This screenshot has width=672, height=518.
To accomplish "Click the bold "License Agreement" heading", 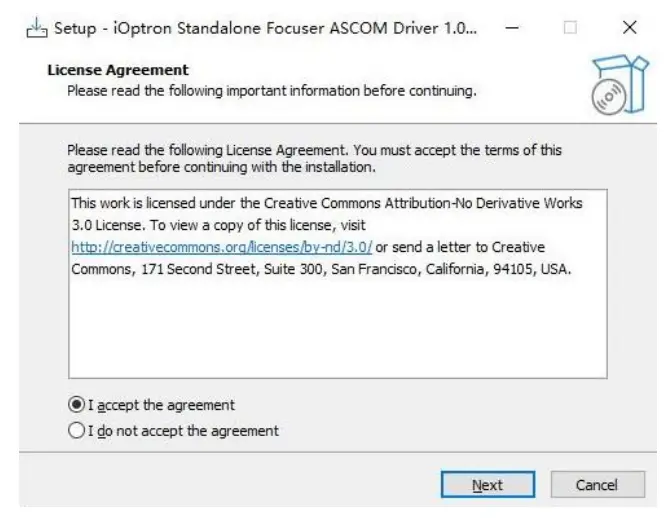I will [x=118, y=70].
